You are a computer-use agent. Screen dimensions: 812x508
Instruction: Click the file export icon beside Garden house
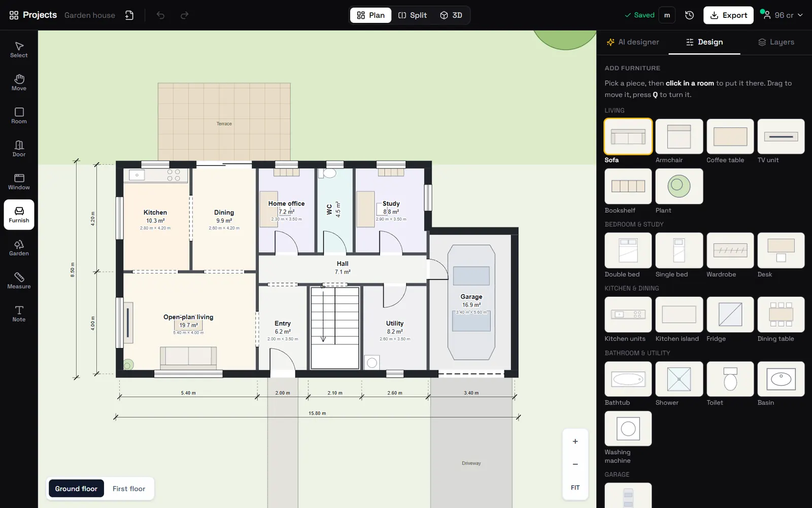(x=129, y=15)
